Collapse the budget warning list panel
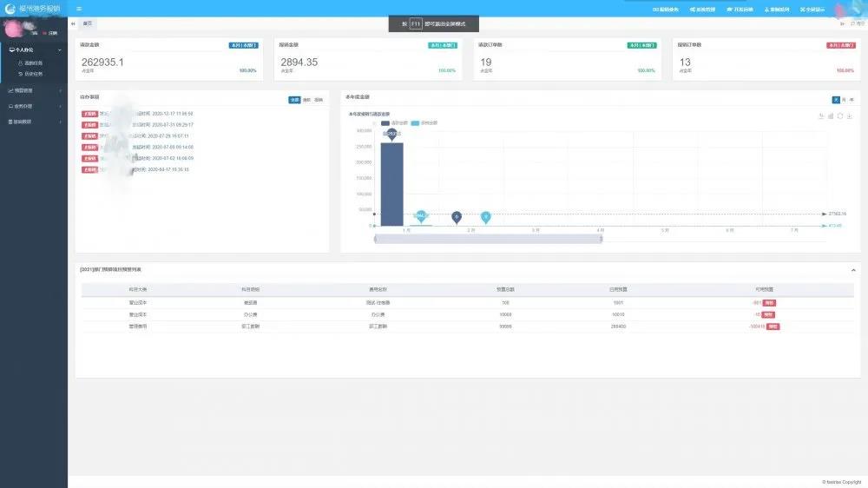The image size is (868, 488). point(853,270)
